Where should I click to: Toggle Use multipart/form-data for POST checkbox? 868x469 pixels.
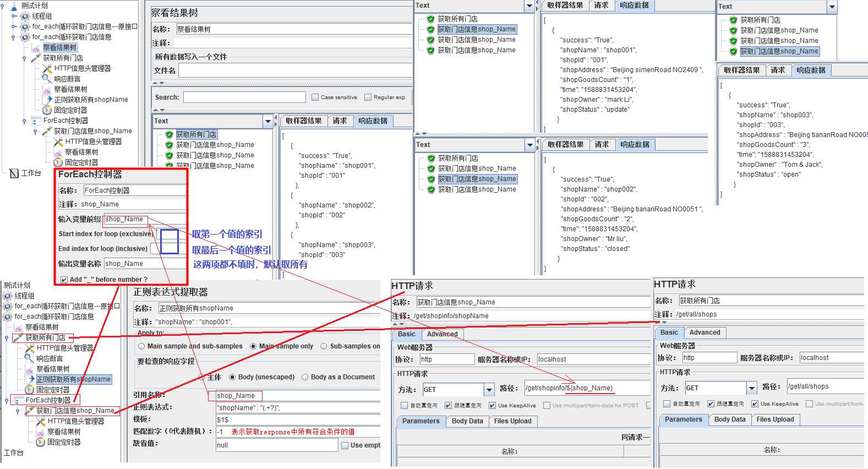pyautogui.click(x=547, y=406)
